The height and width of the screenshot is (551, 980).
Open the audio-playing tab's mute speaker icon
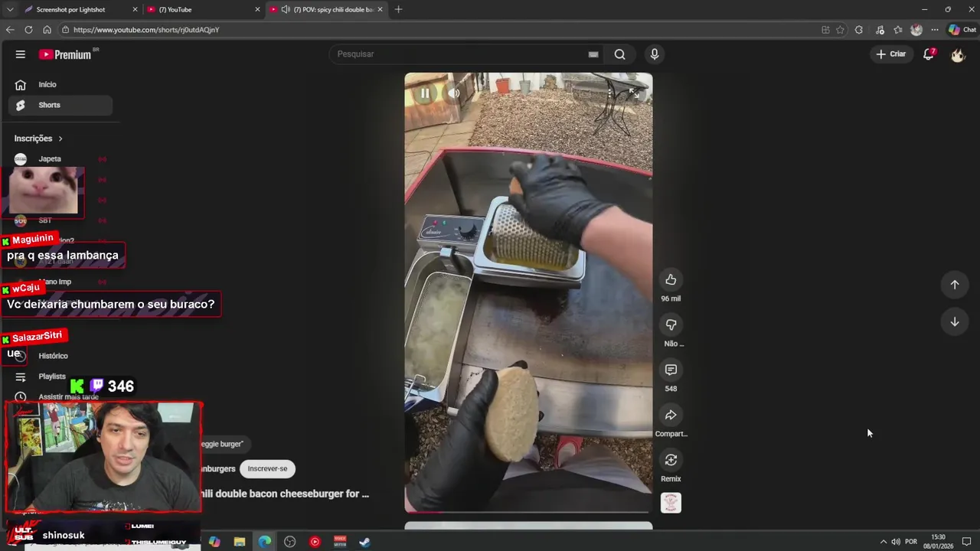point(286,10)
